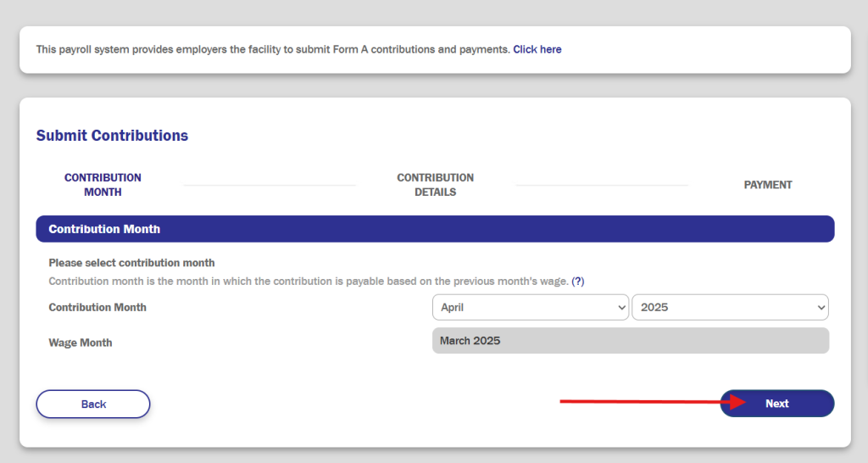Click the March 2025 wage month field
Screen dimensions: 868x463
pyautogui.click(x=631, y=341)
